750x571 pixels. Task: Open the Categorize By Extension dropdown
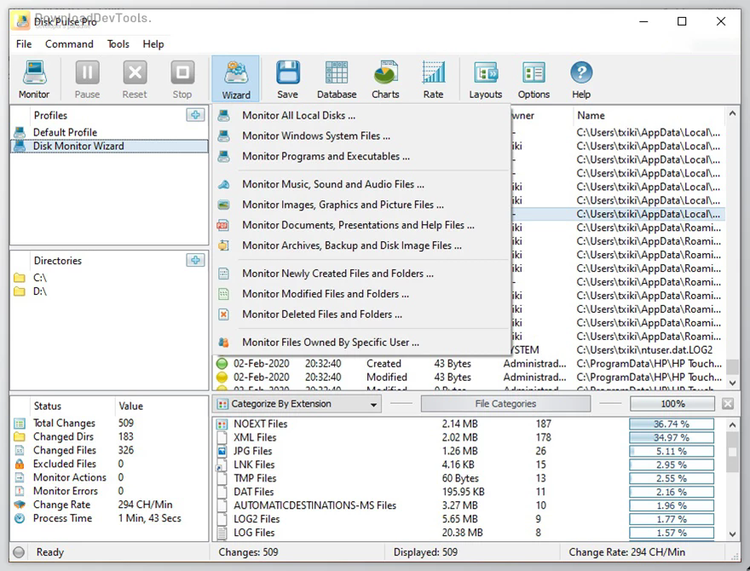click(297, 404)
